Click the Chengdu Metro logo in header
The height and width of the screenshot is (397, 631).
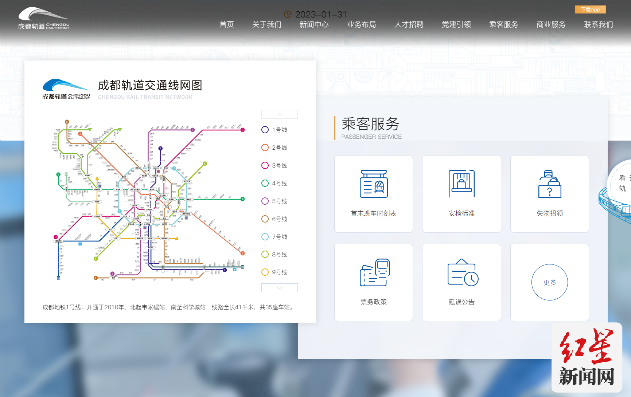(43, 19)
